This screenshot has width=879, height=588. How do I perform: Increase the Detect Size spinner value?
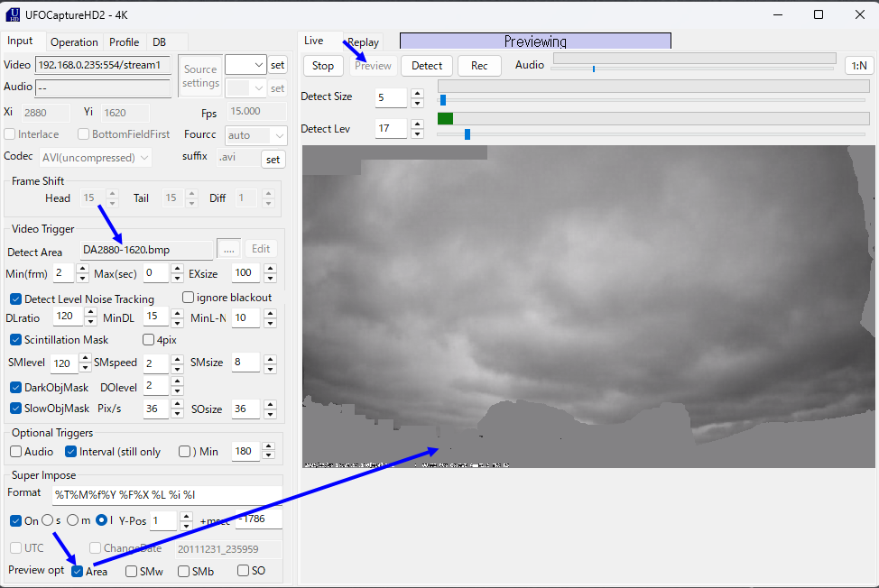coord(417,92)
